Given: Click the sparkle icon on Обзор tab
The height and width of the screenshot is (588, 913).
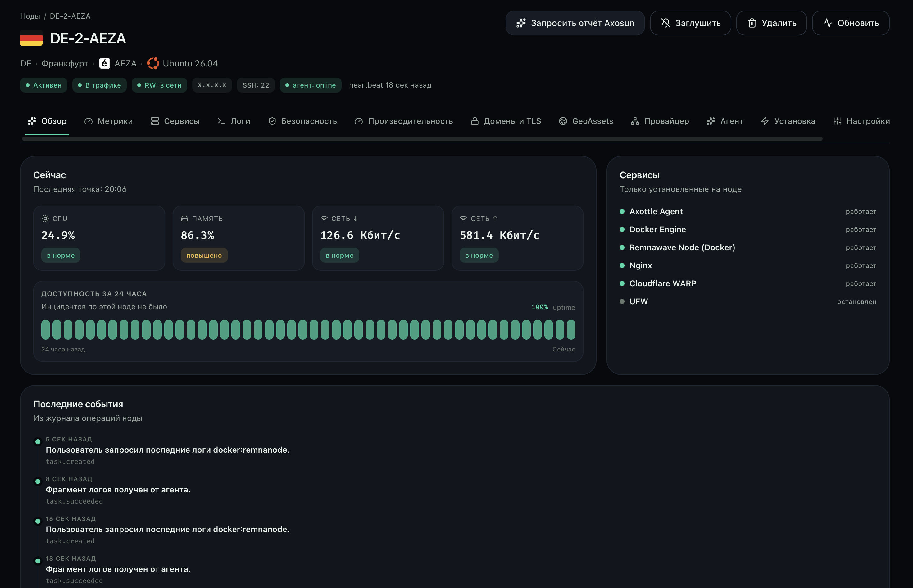Looking at the screenshot, I should point(32,121).
